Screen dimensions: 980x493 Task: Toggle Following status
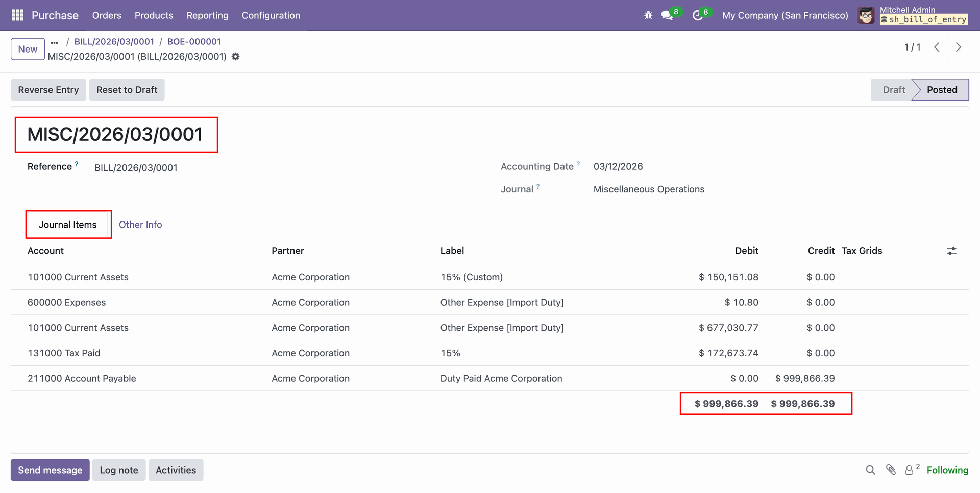(x=947, y=470)
